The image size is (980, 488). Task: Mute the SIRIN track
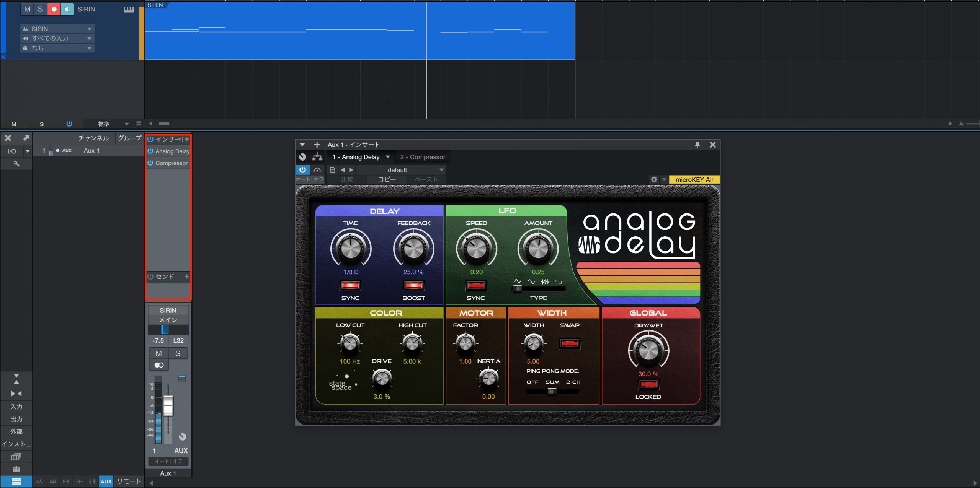pos(27,9)
